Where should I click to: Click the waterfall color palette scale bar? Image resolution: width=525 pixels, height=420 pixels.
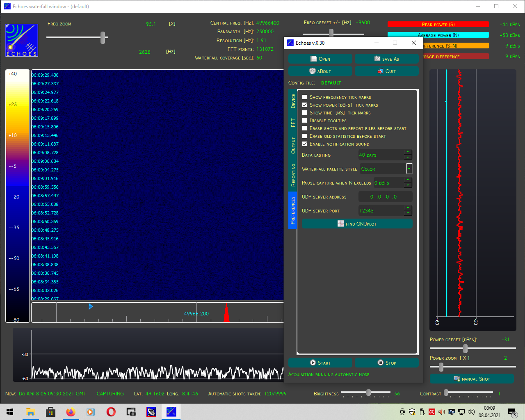point(18,196)
